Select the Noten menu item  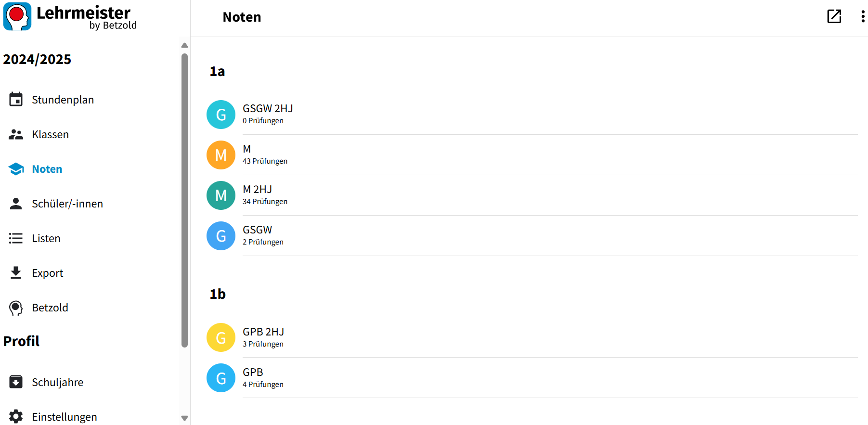pos(47,169)
